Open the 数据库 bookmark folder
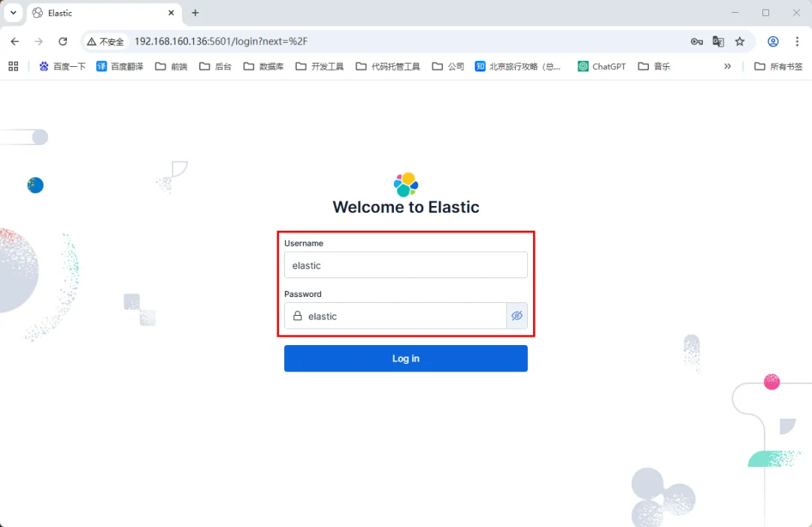This screenshot has height=527, width=812. [264, 66]
